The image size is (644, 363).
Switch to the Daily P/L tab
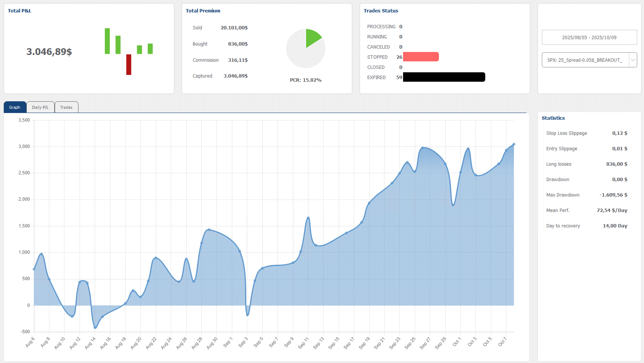pos(40,107)
